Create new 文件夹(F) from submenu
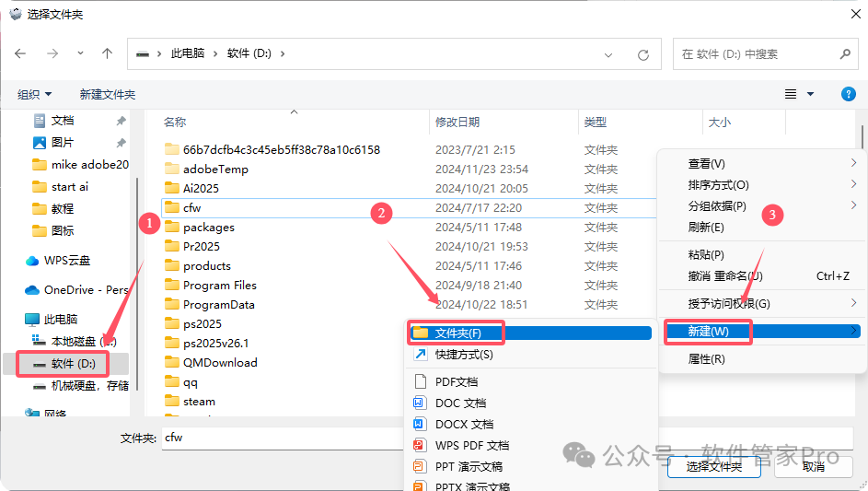This screenshot has height=491, width=868. 530,333
